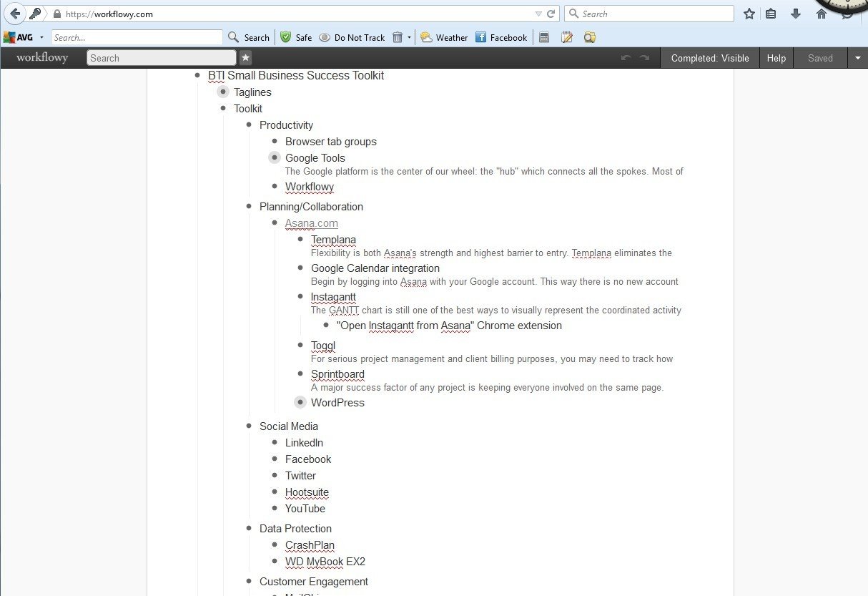Click the WorkFlowy search field
Viewport: 868px width, 596px height.
(x=162, y=58)
